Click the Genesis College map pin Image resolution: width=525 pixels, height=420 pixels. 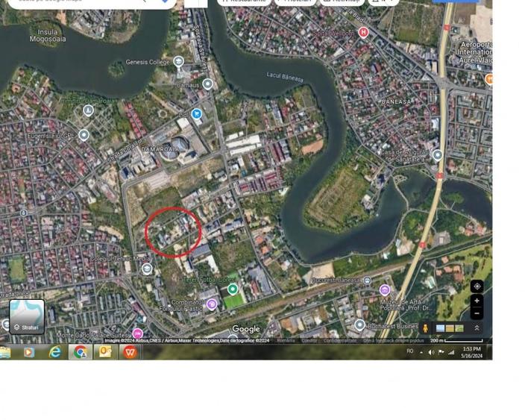click(x=179, y=62)
